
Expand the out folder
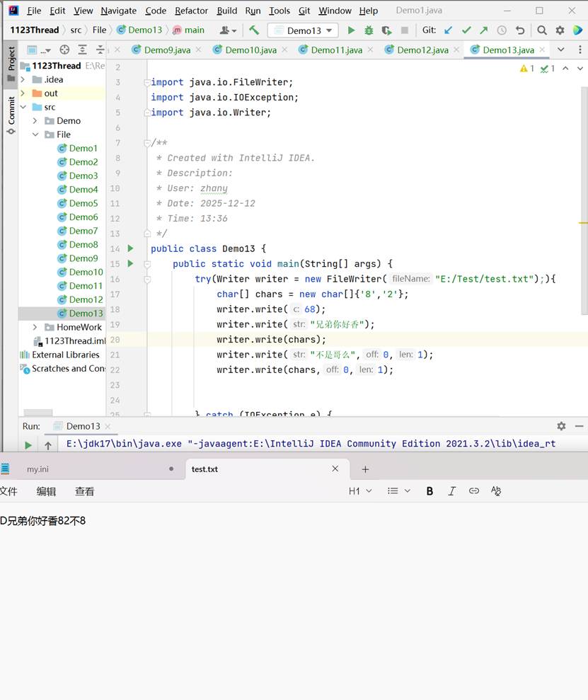23,93
